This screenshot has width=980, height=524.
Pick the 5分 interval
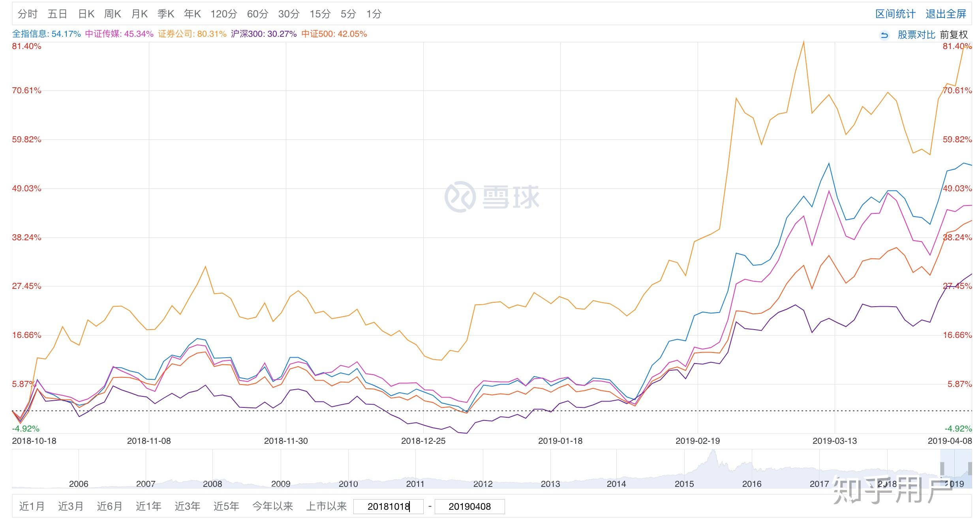point(348,14)
